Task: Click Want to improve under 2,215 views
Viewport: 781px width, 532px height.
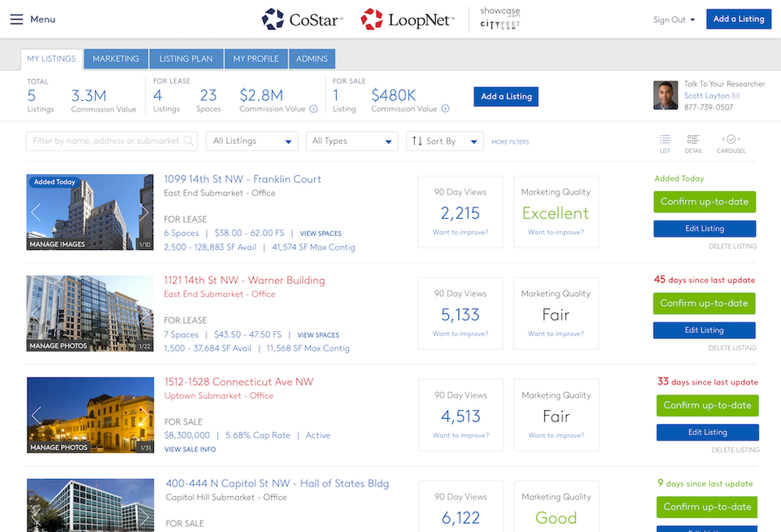Action: pos(460,232)
